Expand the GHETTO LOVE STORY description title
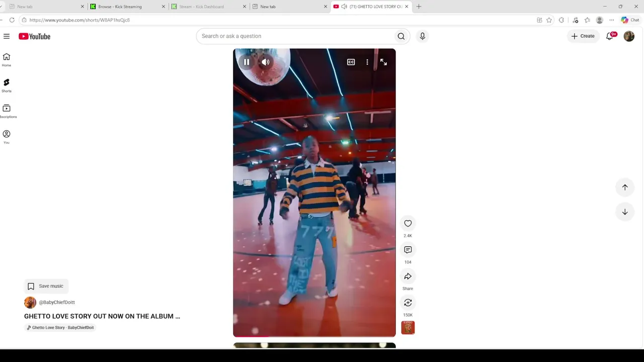The height and width of the screenshot is (362, 644). [102, 316]
